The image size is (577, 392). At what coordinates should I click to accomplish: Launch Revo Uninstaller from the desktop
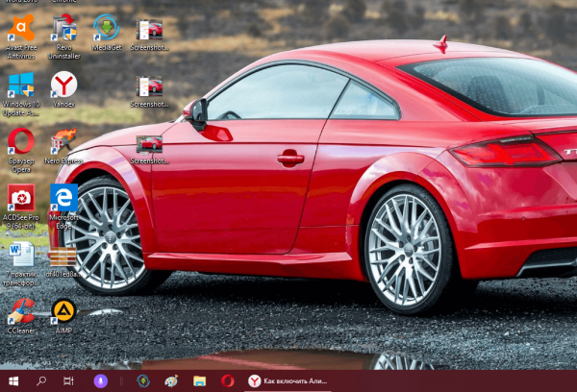click(x=64, y=37)
